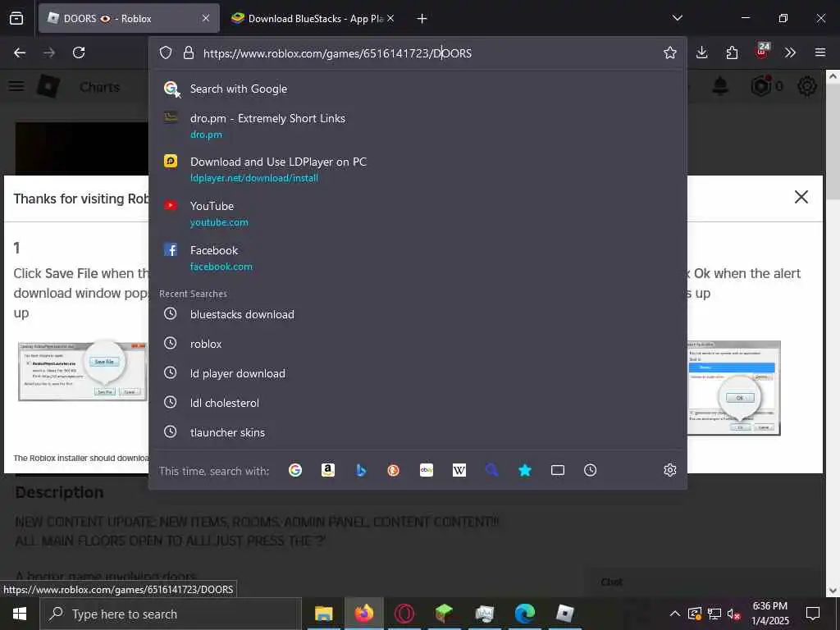List all tabs dropdown arrow
The height and width of the screenshot is (630, 840).
[677, 18]
